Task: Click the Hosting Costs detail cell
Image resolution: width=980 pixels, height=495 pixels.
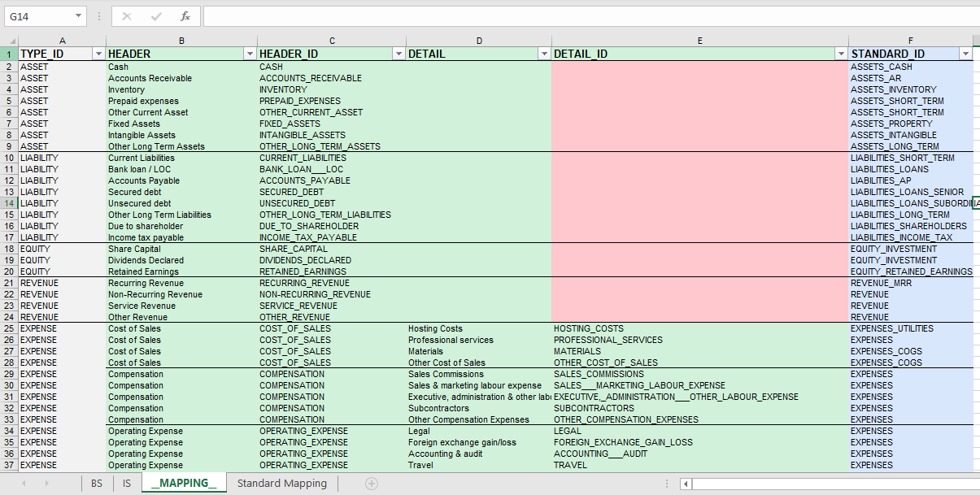Action: [x=479, y=328]
